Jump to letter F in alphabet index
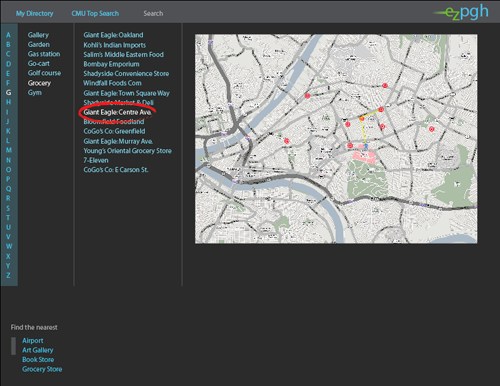 [8, 83]
